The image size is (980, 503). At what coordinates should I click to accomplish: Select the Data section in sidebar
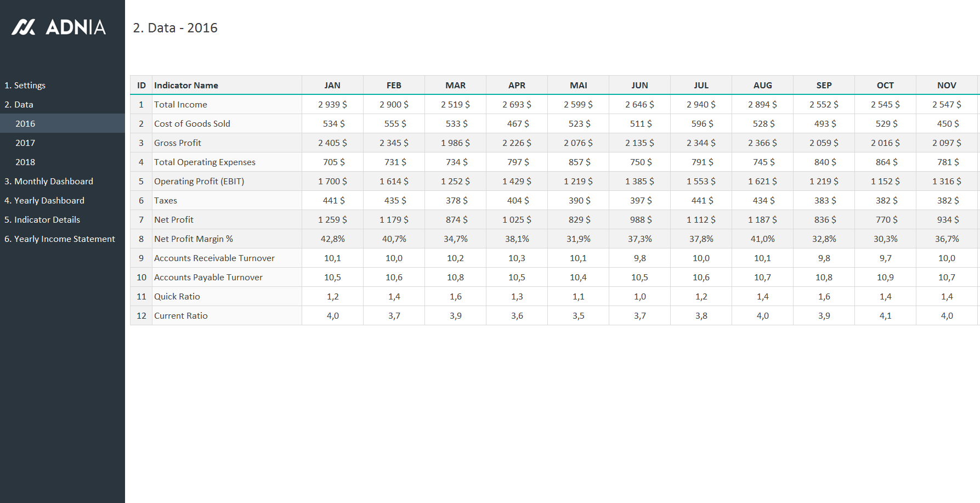(x=19, y=104)
